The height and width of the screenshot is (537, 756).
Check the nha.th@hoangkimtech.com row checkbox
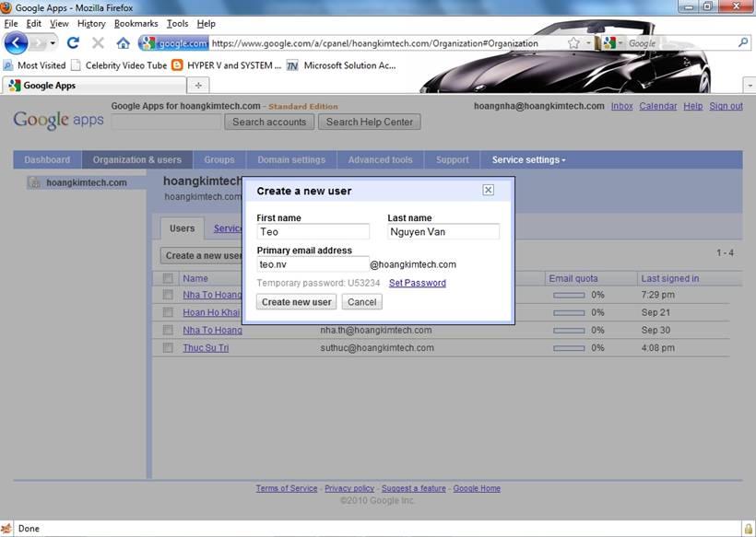[x=168, y=330]
